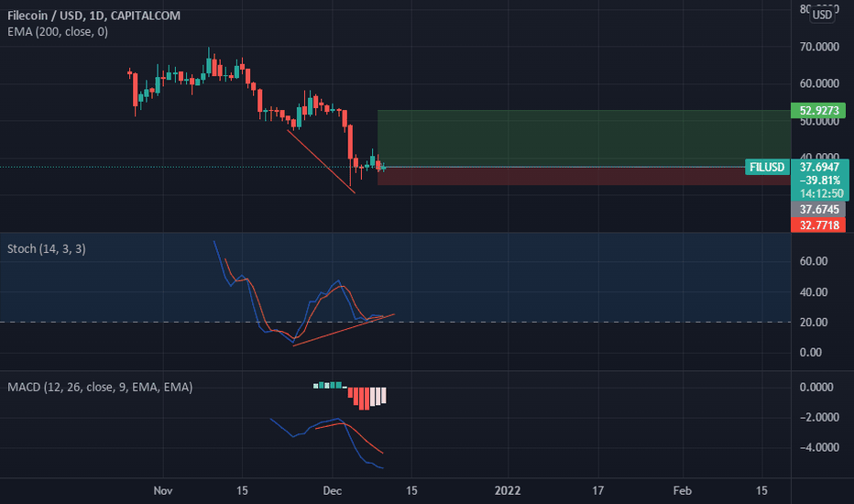This screenshot has width=854, height=504.
Task: Click the dashed 20.00 Stoch level line
Action: (x=396, y=322)
